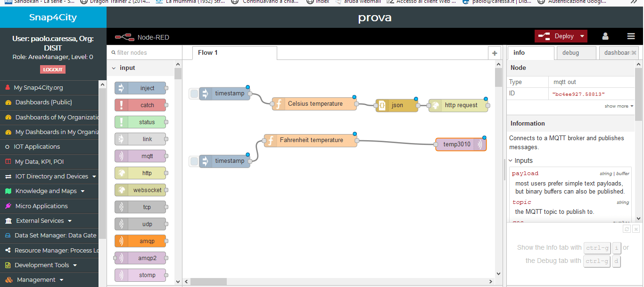Expand External Services menu

(x=50, y=220)
